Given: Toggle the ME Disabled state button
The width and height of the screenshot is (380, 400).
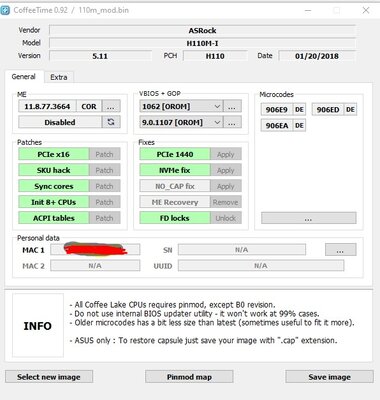Looking at the screenshot, I should point(60,122).
